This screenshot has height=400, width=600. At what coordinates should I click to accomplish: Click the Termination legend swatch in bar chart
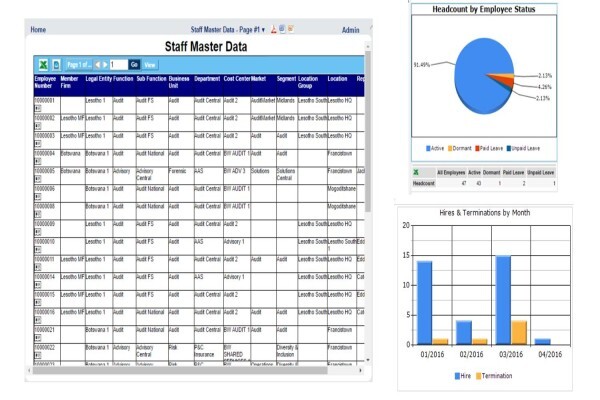478,376
